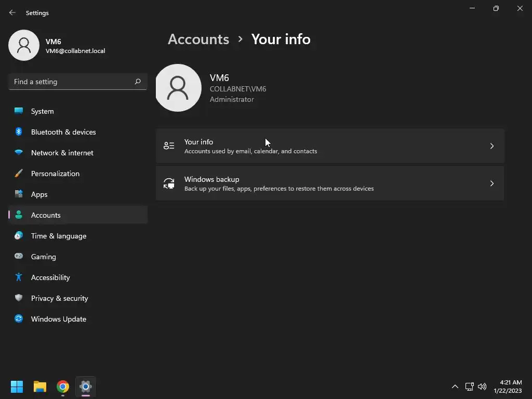Viewport: 532px width, 399px height.
Task: Expand the Your info row chevron
Action: [x=491, y=146]
